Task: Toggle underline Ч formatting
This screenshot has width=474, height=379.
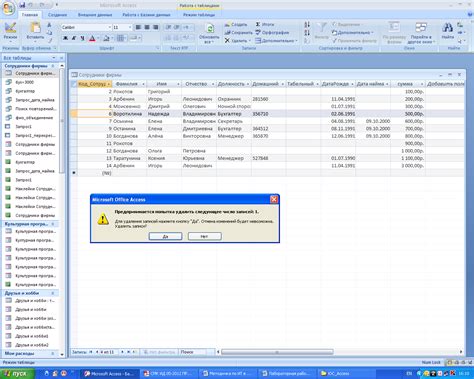Action: (x=82, y=38)
